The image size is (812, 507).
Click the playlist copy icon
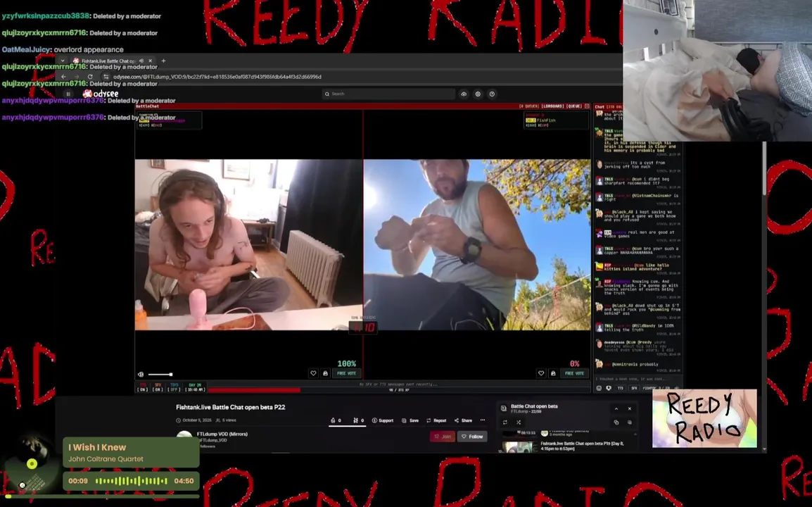point(616,423)
